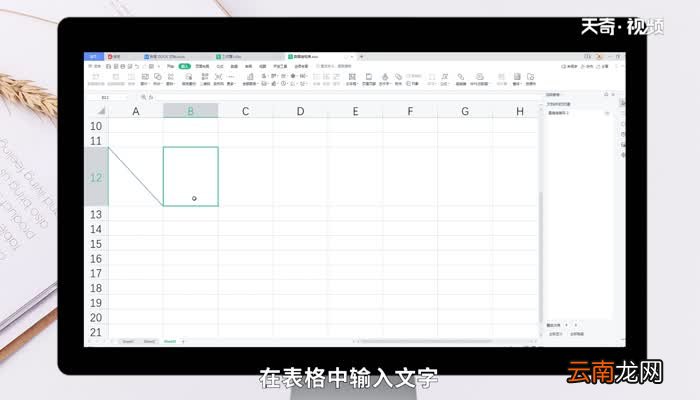Open the Picture insert tool

click(x=145, y=79)
